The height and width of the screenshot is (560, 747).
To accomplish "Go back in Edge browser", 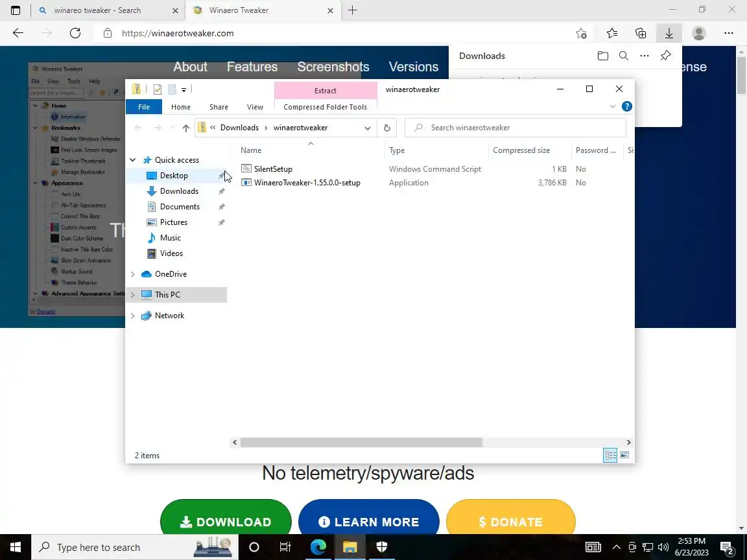I will pyautogui.click(x=18, y=33).
